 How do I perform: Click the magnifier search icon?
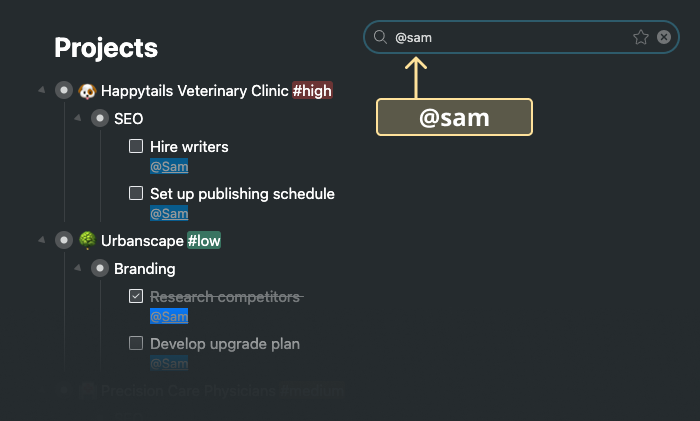tap(380, 37)
